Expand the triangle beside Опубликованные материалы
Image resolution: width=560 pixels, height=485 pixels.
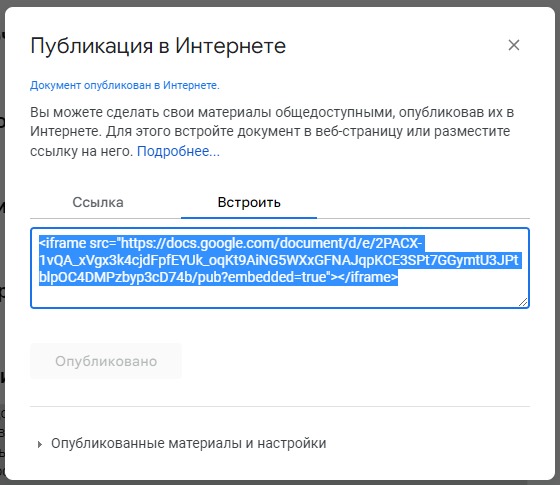pos(39,444)
